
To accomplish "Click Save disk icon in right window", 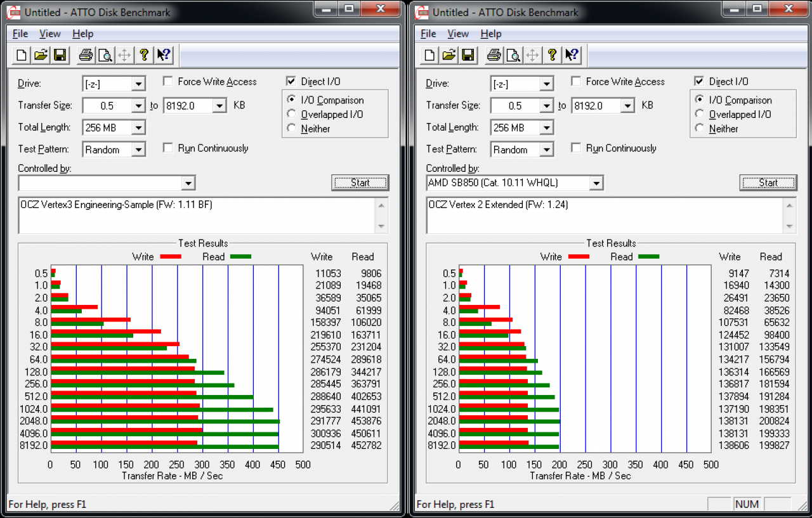I will click(468, 55).
